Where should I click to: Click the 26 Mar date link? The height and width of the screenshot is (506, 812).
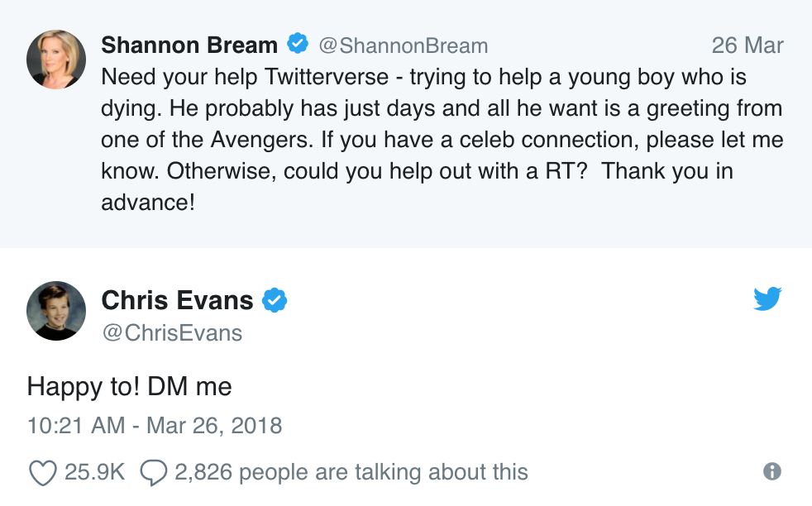pyautogui.click(x=747, y=45)
